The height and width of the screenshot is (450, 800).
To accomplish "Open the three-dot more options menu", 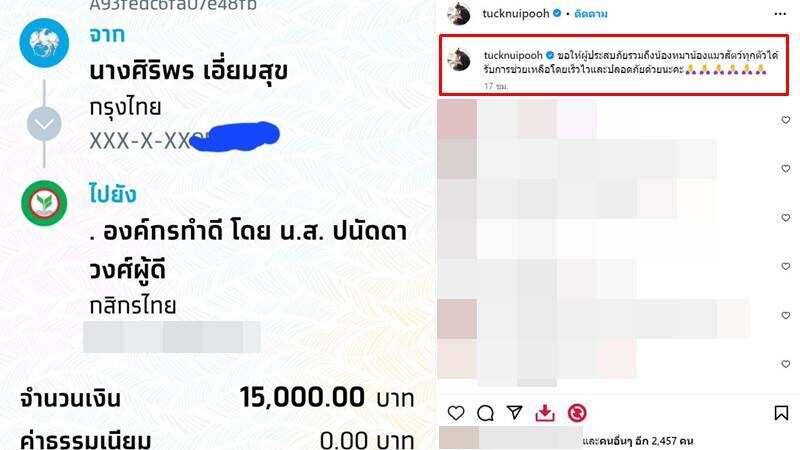I will (x=780, y=14).
